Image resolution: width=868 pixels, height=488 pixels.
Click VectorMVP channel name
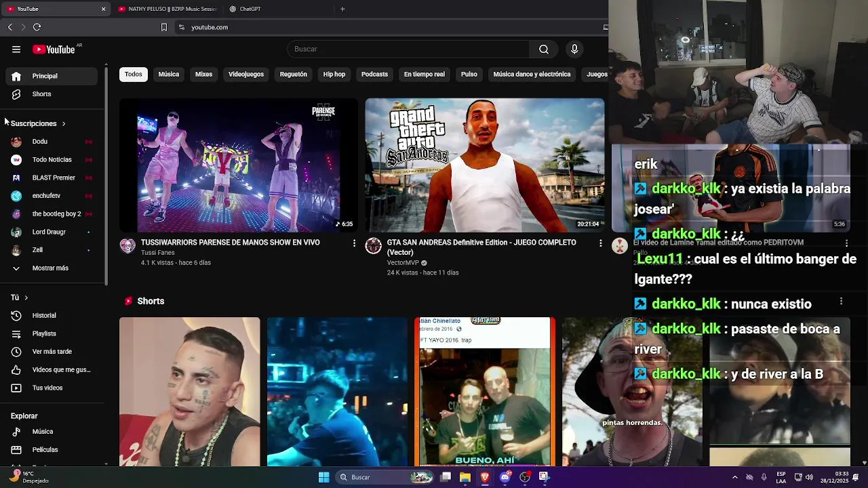403,263
